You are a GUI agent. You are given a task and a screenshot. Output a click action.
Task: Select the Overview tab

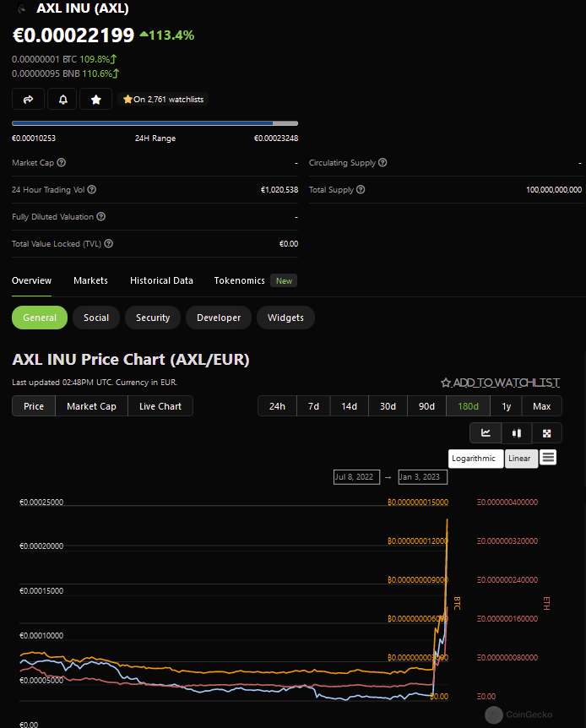tap(31, 280)
